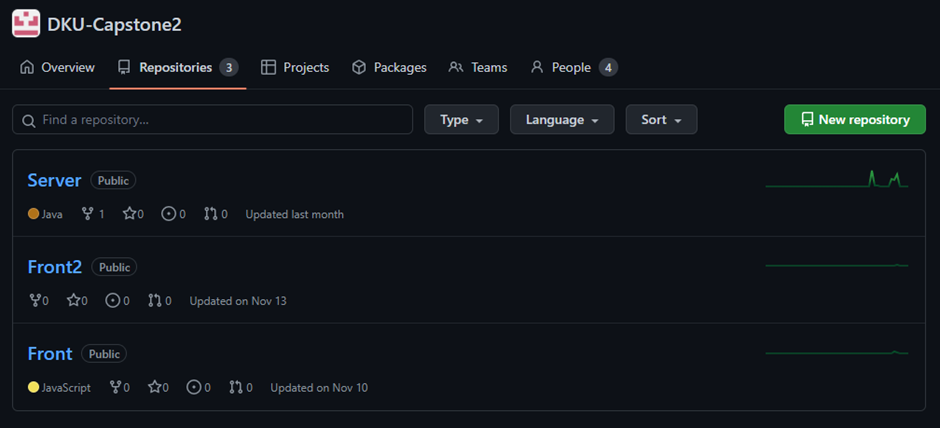The image size is (940, 428).
Task: Click the 'Updated last month' text
Action: pyautogui.click(x=295, y=214)
